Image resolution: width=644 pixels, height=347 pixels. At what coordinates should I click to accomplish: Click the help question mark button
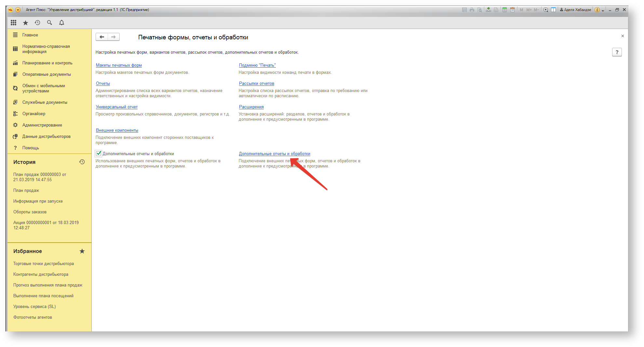point(617,52)
